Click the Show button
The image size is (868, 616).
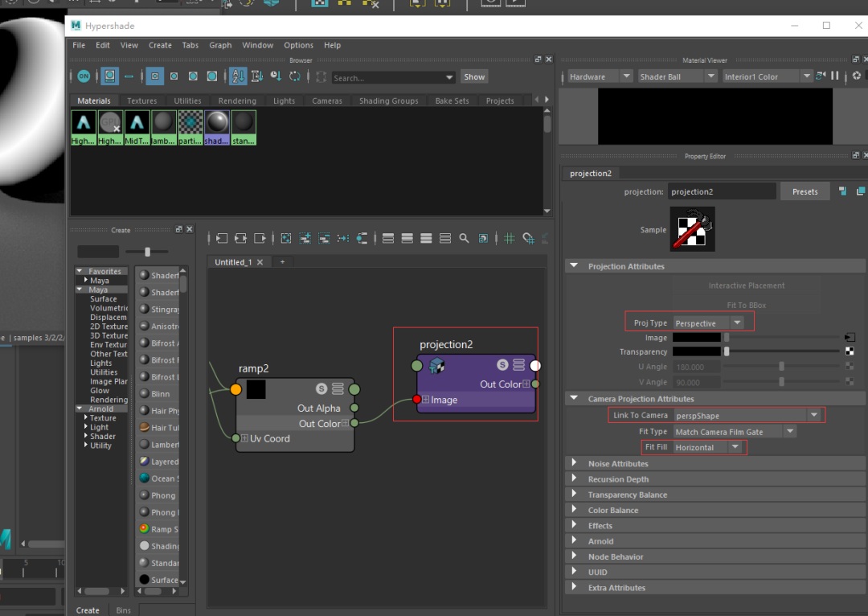[x=474, y=77]
